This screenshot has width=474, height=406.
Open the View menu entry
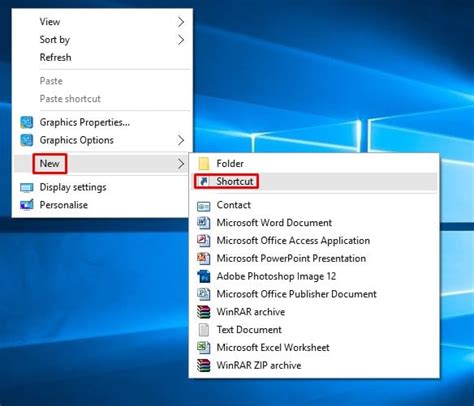tap(102, 22)
